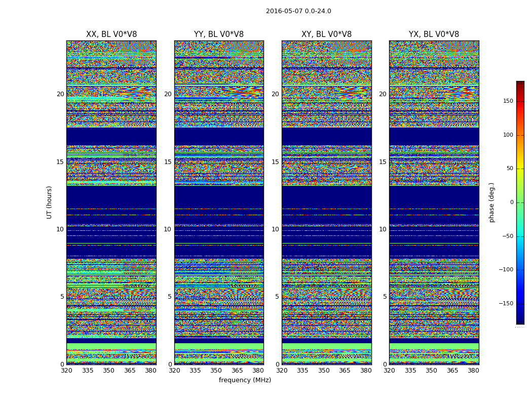532x405 pixels.
Task: Select the 'YY, BL V0*V8' subplot title
Action: [219, 34]
